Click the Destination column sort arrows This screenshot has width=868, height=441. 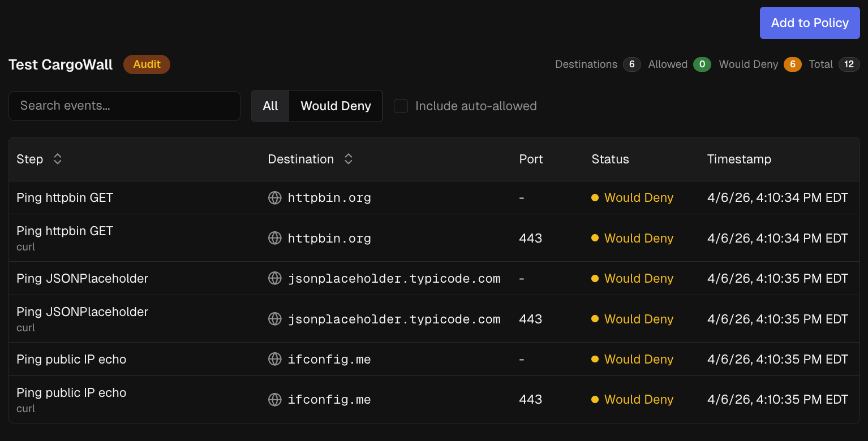[x=349, y=159]
